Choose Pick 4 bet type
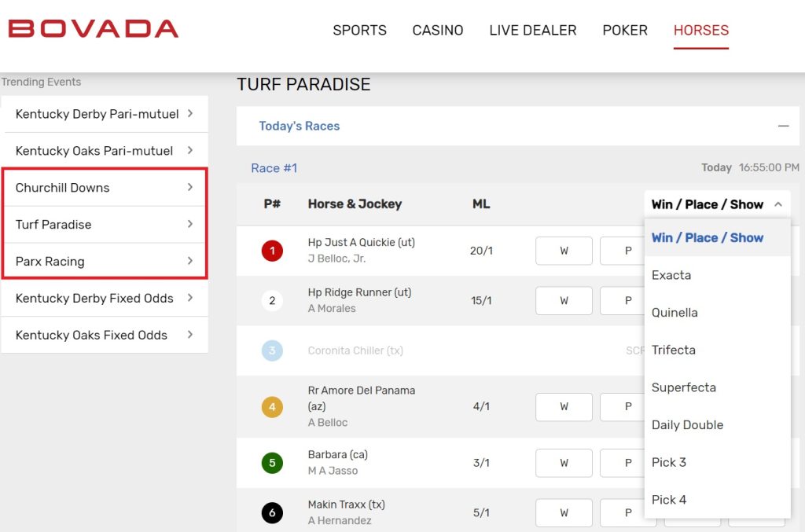Screen dimensions: 805x532 click(717, 500)
